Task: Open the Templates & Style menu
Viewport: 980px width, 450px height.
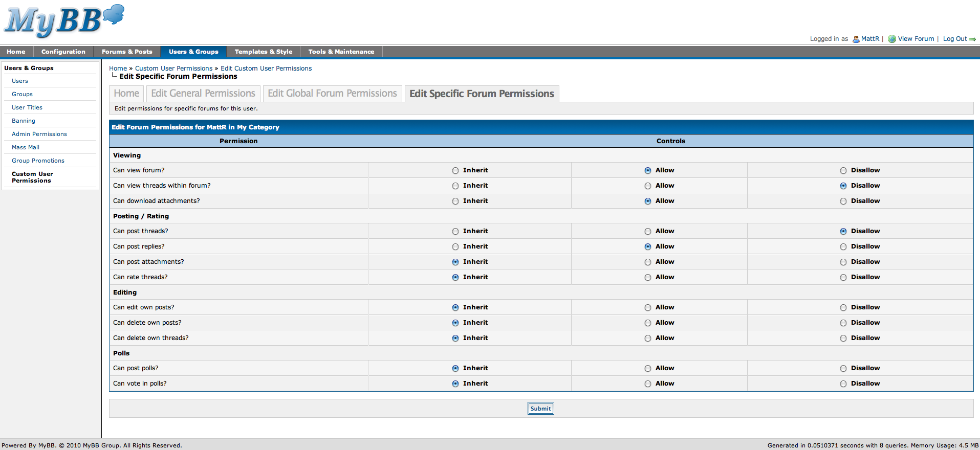Action: [x=263, y=52]
